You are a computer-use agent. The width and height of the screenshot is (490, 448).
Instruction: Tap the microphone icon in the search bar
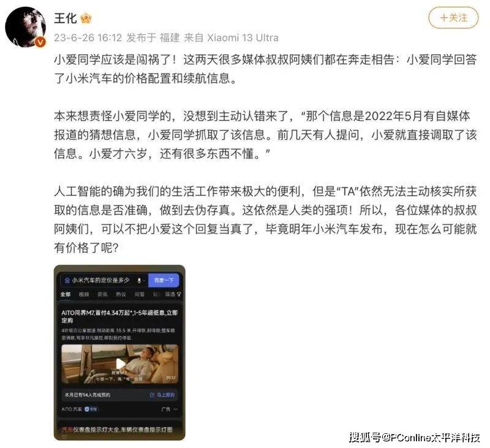(140, 281)
